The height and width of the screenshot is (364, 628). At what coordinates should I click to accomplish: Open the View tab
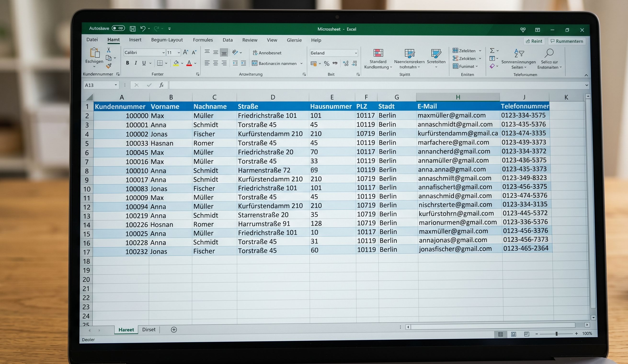point(272,40)
